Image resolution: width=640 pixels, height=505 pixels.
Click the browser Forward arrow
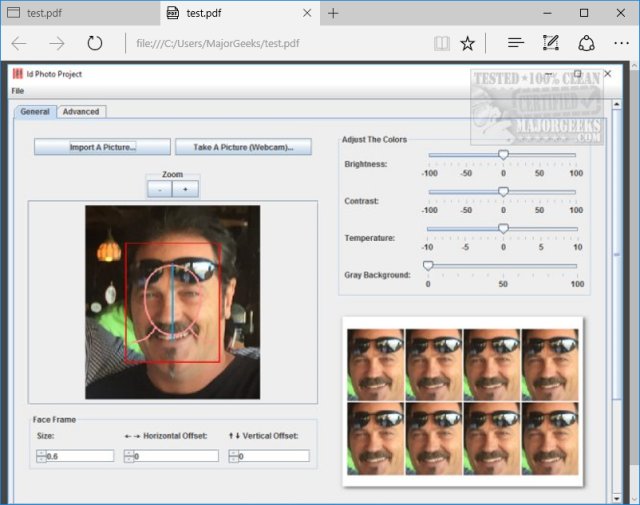click(x=56, y=43)
